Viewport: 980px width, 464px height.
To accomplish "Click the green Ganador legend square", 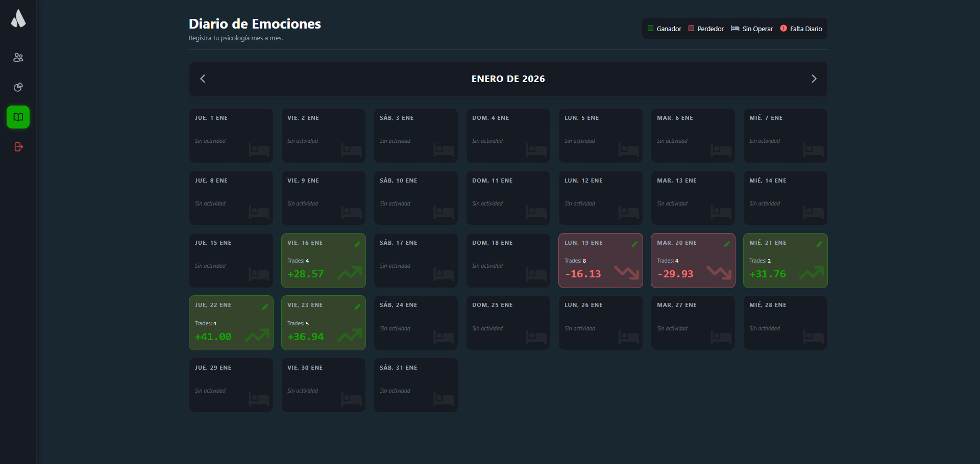I will tap(650, 29).
